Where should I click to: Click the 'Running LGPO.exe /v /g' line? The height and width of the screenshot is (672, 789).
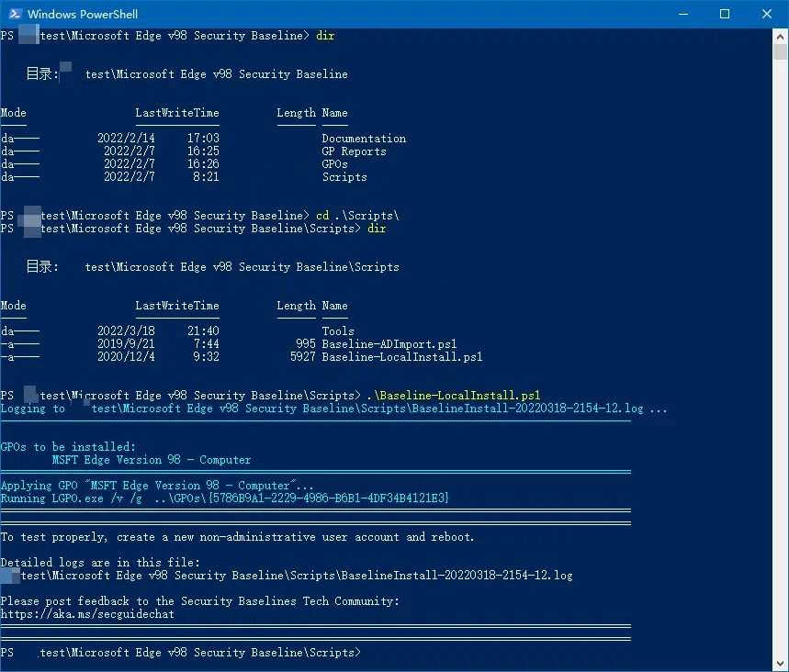coord(224,498)
